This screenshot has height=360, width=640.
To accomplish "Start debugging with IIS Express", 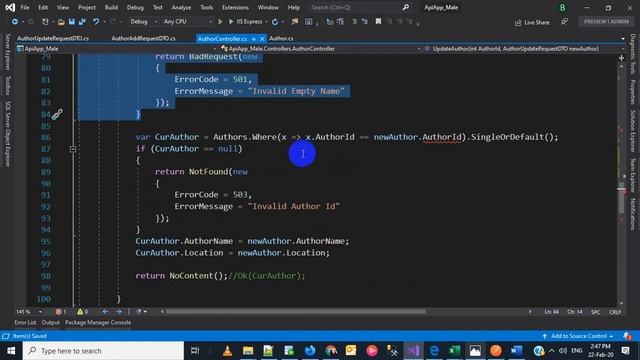I will pos(245,22).
